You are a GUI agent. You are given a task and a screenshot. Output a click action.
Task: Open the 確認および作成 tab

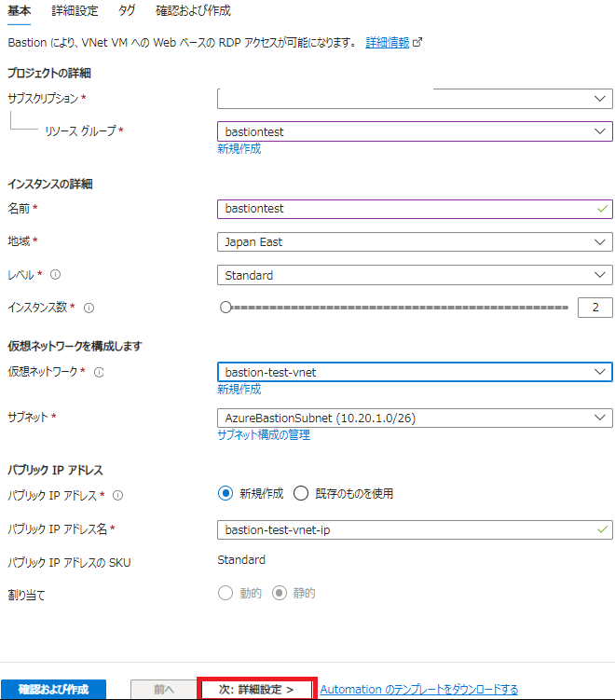[193, 10]
